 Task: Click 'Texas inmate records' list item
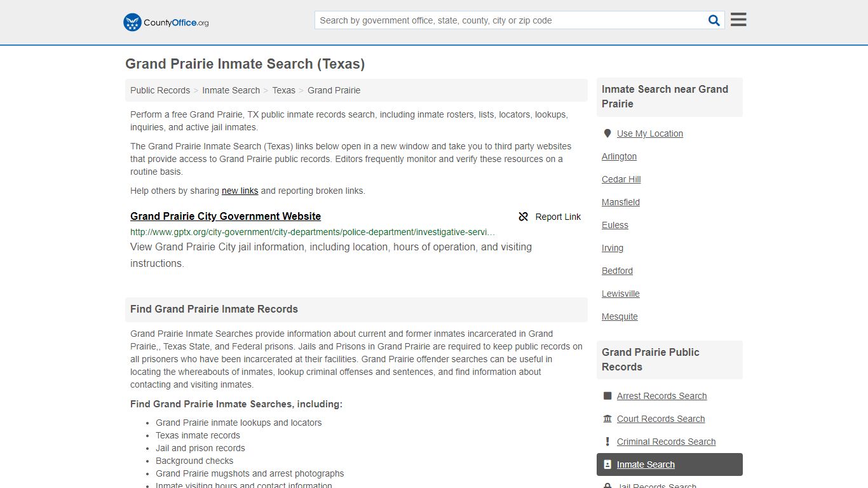198,435
